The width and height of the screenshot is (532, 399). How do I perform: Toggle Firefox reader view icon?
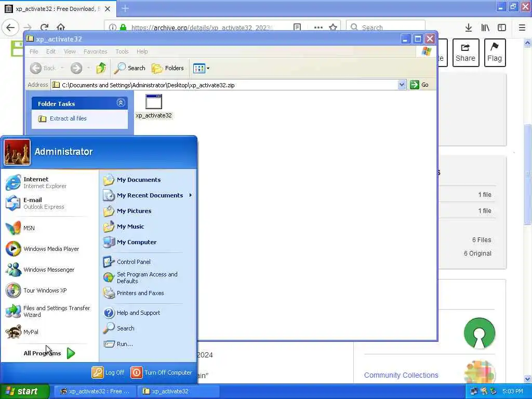pyautogui.click(x=297, y=28)
